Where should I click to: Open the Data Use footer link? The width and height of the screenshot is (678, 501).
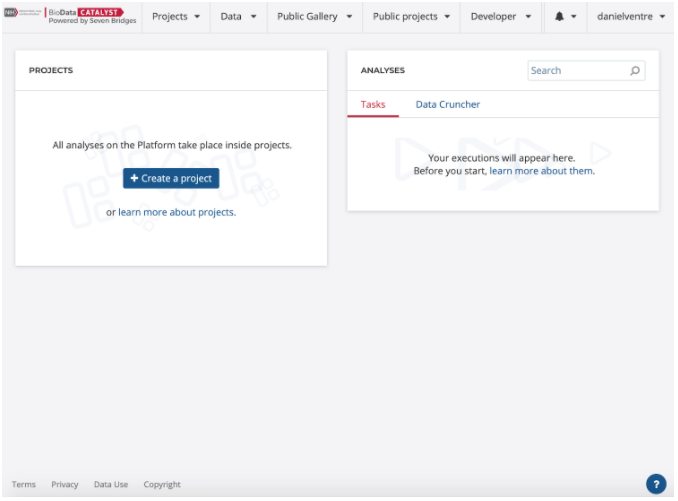[111, 484]
